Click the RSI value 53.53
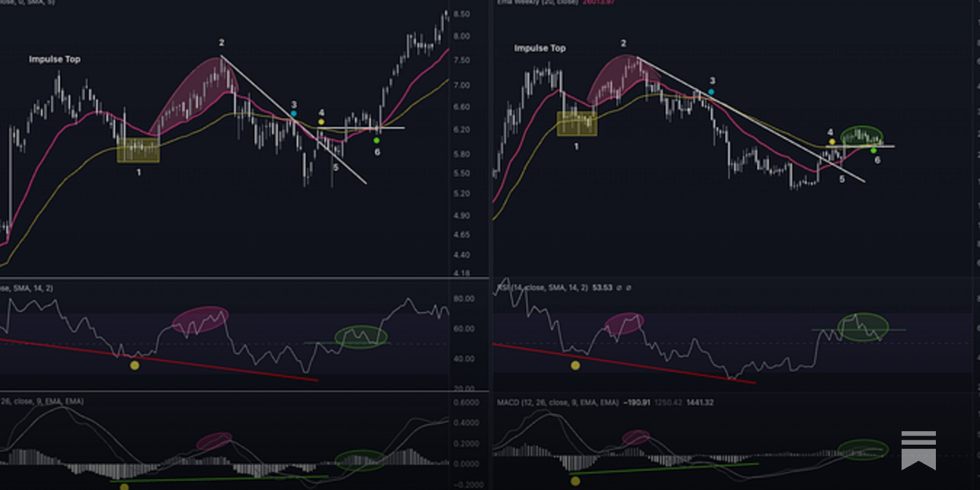Screen dimensions: 980x490 [x=602, y=287]
